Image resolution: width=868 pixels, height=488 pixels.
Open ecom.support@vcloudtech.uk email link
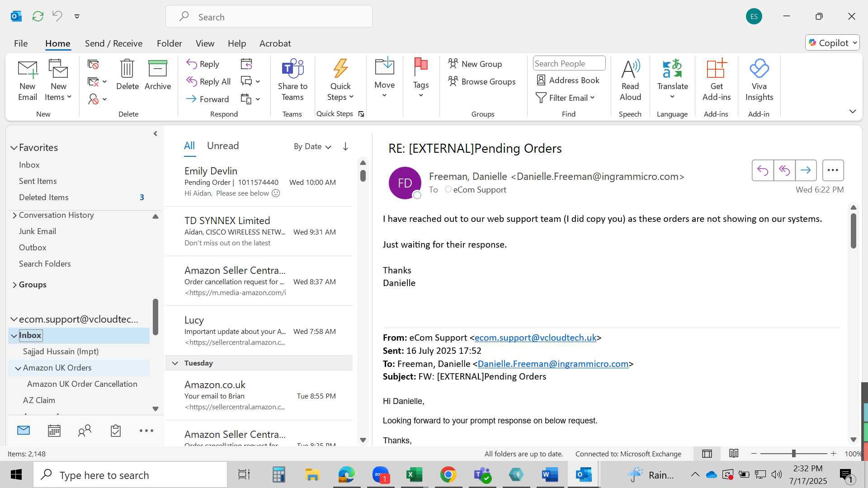[x=535, y=338]
